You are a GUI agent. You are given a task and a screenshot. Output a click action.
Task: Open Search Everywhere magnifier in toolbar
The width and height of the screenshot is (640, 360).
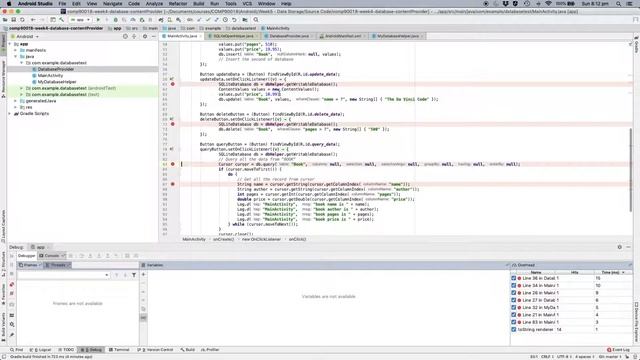[x=256, y=20]
